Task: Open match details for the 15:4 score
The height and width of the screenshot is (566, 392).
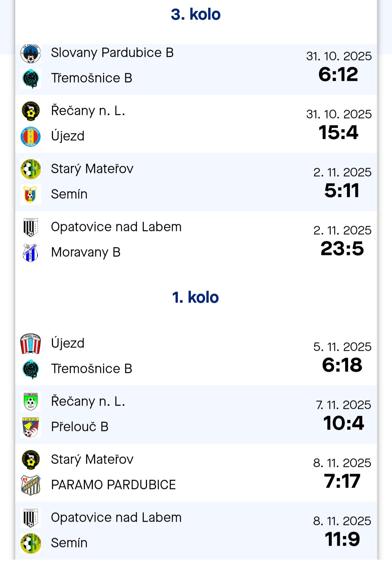Action: 338,133
